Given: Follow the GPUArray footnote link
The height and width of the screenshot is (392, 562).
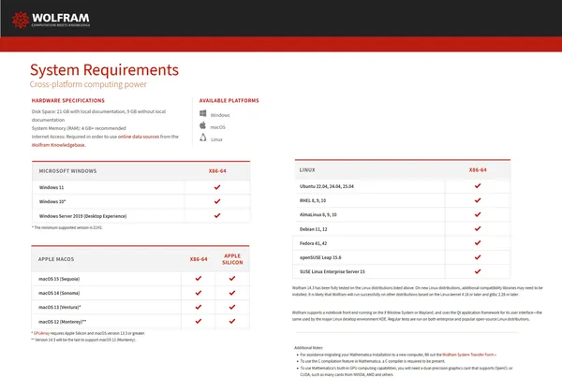Looking at the screenshot, I should point(41,333).
